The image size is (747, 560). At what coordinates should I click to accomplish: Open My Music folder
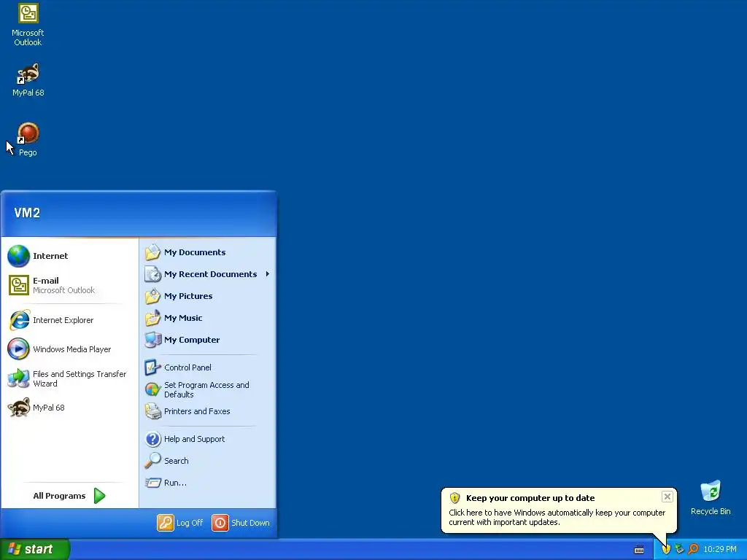click(208, 318)
